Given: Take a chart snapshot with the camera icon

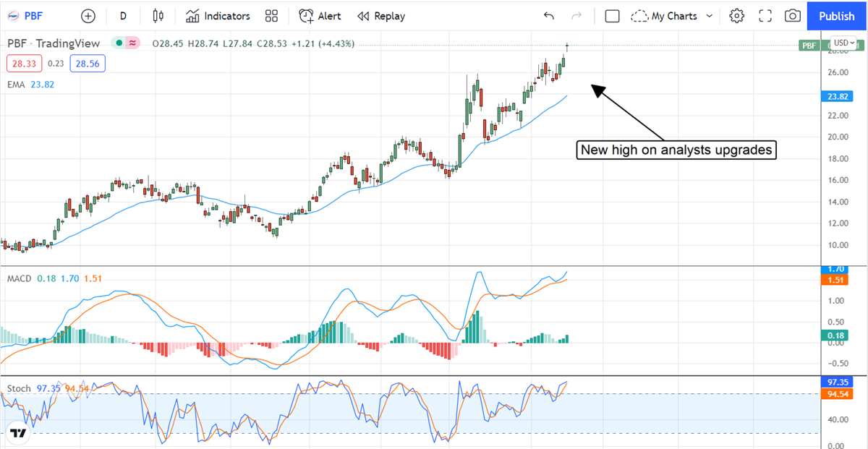Looking at the screenshot, I should [793, 16].
